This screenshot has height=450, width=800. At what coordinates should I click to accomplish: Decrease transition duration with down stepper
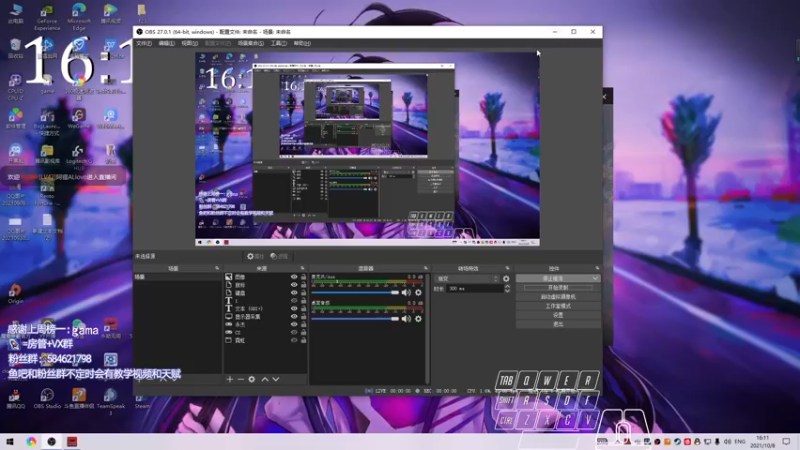(x=507, y=291)
